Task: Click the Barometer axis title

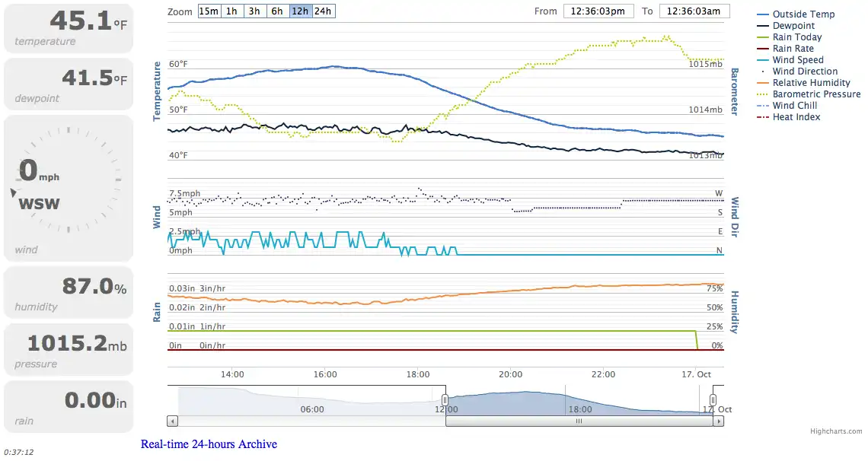Action: [x=735, y=92]
